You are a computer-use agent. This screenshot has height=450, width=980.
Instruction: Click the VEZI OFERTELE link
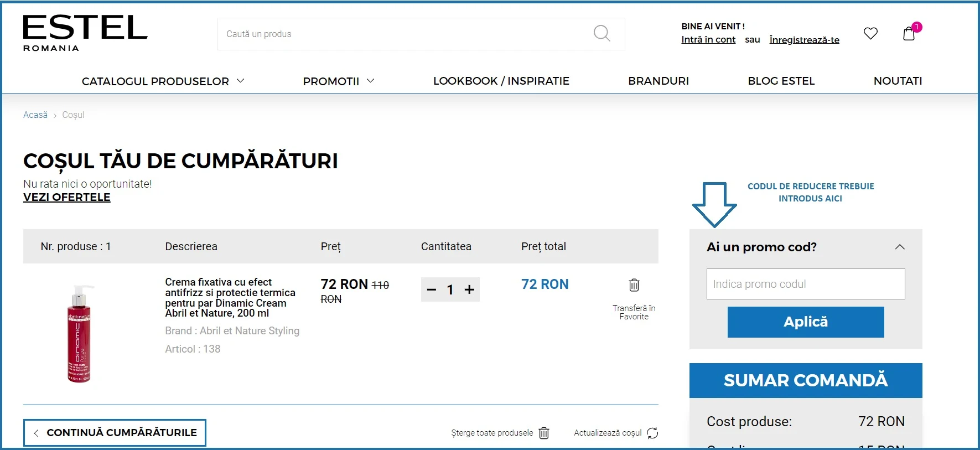[67, 197]
